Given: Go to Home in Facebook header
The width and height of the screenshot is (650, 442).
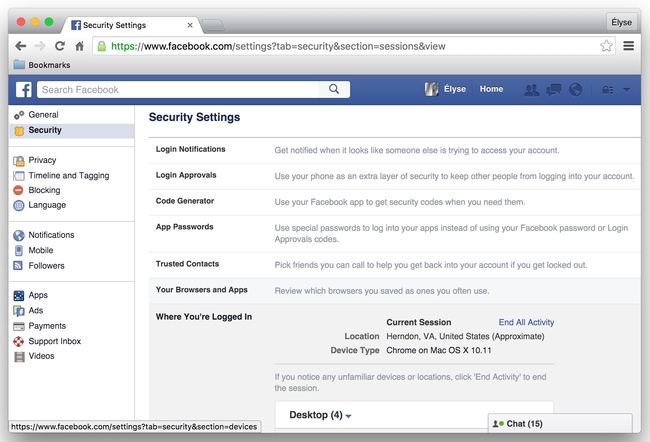Looking at the screenshot, I should 491,89.
